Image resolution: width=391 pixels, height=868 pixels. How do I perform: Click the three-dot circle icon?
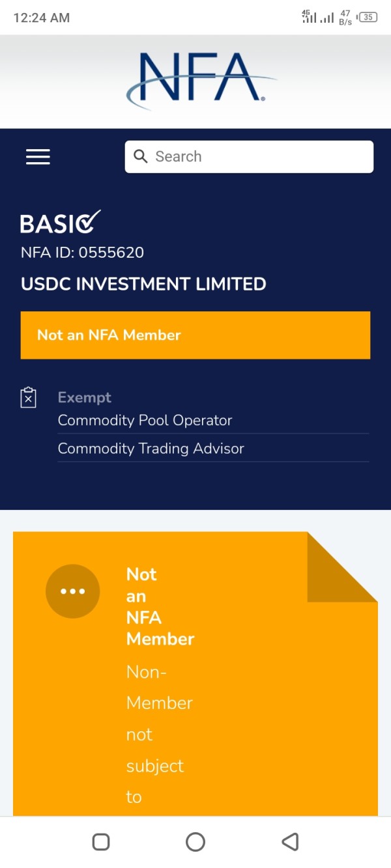coord(72,591)
